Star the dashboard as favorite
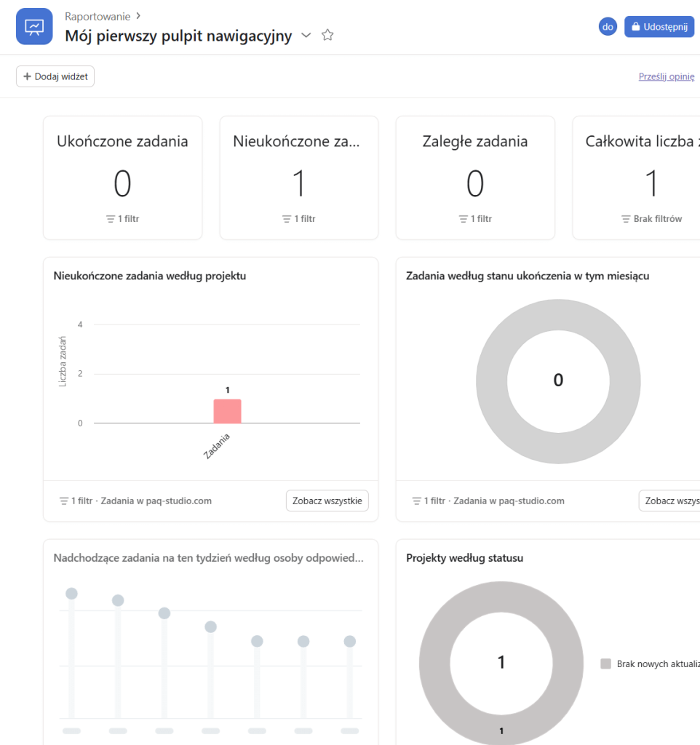This screenshot has height=745, width=700. click(327, 35)
